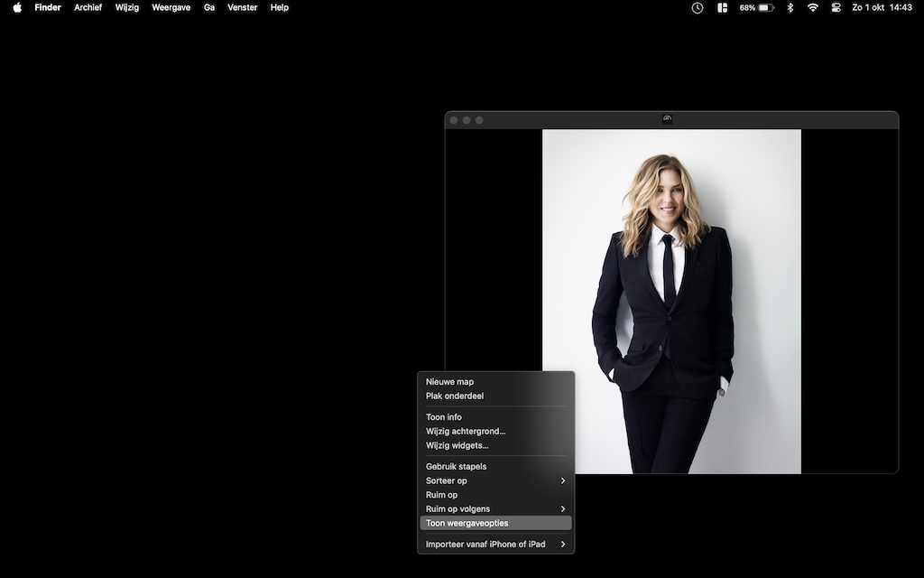Expand 'Importeer vanaf iPhone of iPad' submenu
Viewport: 924px width, 578px height.
point(496,545)
